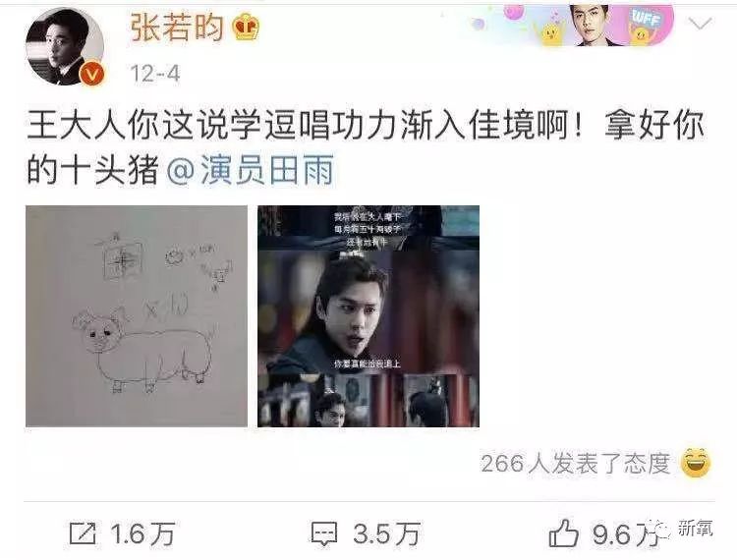Screen dimensions: 737x560
Task: Click the orange V verified badge
Action: (92, 74)
